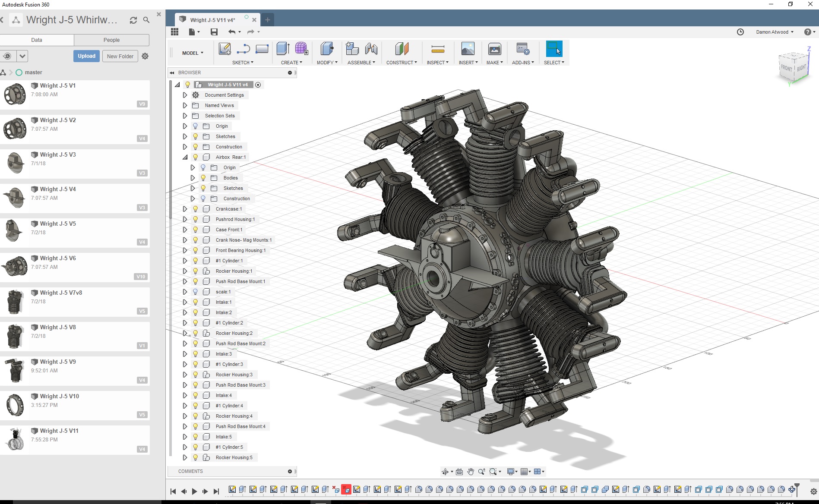Open the ASSEMBLE menu
Image resolution: width=819 pixels, height=504 pixels.
click(361, 63)
